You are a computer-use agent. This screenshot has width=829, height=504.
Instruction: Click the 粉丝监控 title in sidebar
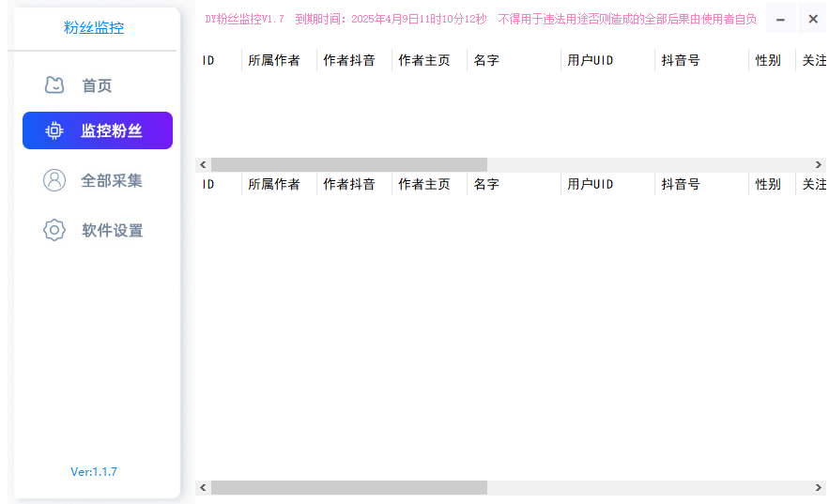click(94, 27)
